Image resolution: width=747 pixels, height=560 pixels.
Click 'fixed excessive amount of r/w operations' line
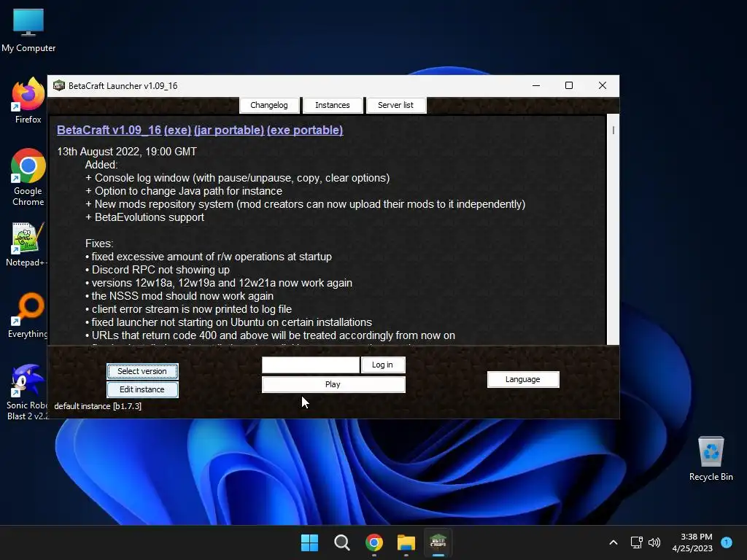point(208,257)
